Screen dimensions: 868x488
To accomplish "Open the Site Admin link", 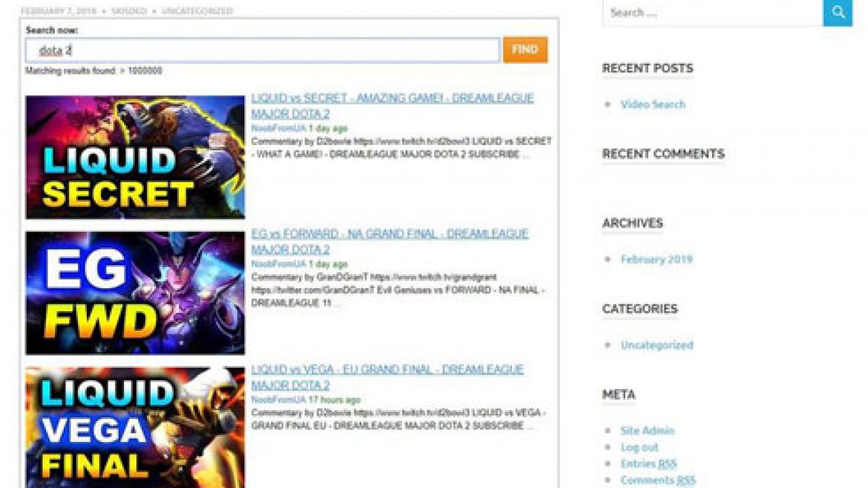I will tap(648, 430).
